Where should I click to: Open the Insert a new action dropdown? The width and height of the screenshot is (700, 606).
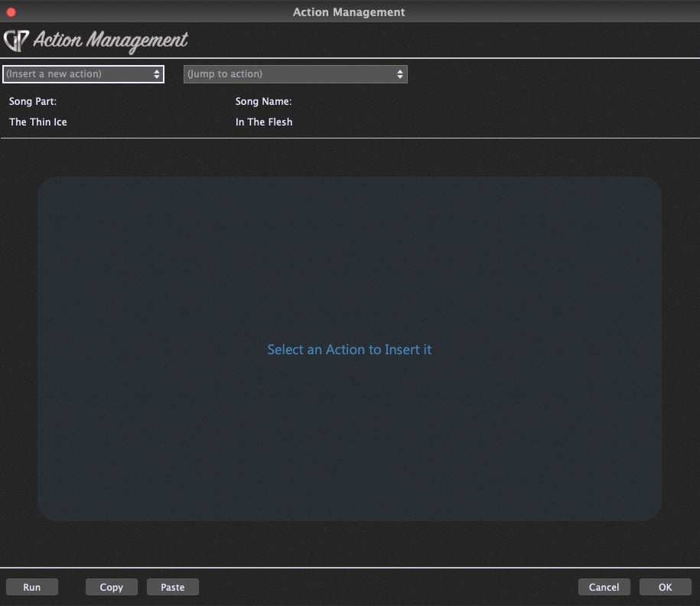pos(83,74)
